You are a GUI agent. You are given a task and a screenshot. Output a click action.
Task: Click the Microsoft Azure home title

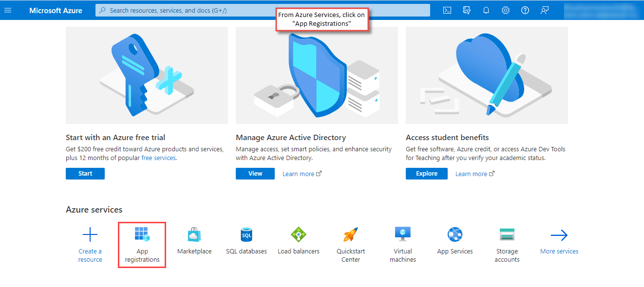point(56,10)
